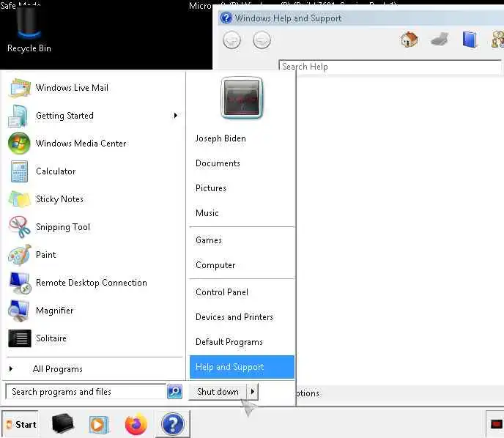This screenshot has height=438, width=504.
Task: Launch Windows Media Center icon
Action: click(x=19, y=143)
